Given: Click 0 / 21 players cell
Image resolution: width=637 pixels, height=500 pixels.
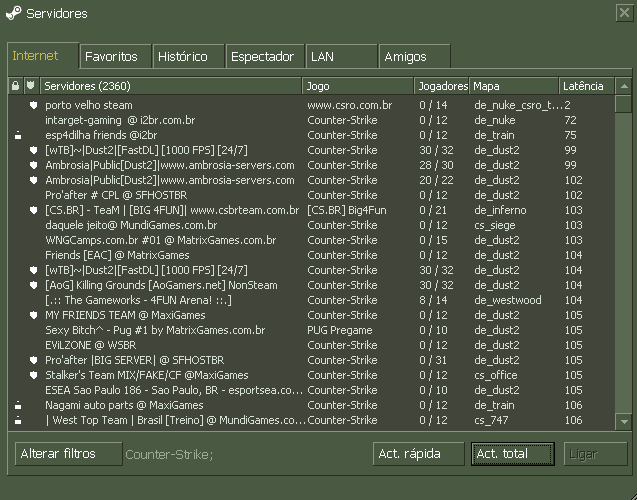Looking at the screenshot, I should pyautogui.click(x=433, y=210).
